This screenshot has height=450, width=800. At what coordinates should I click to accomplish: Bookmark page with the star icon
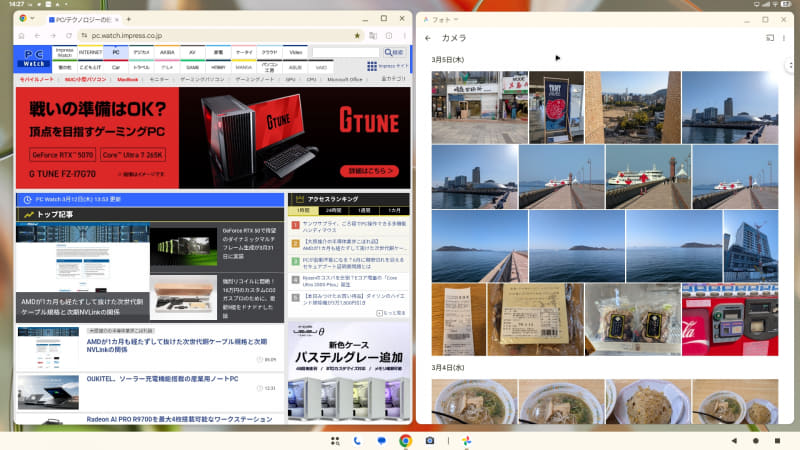tap(357, 36)
